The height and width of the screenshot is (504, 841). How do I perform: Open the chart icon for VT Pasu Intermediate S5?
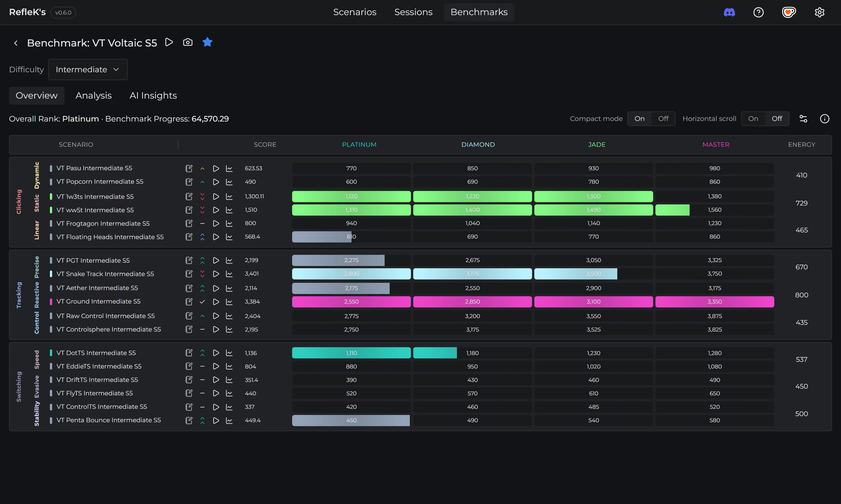point(230,168)
